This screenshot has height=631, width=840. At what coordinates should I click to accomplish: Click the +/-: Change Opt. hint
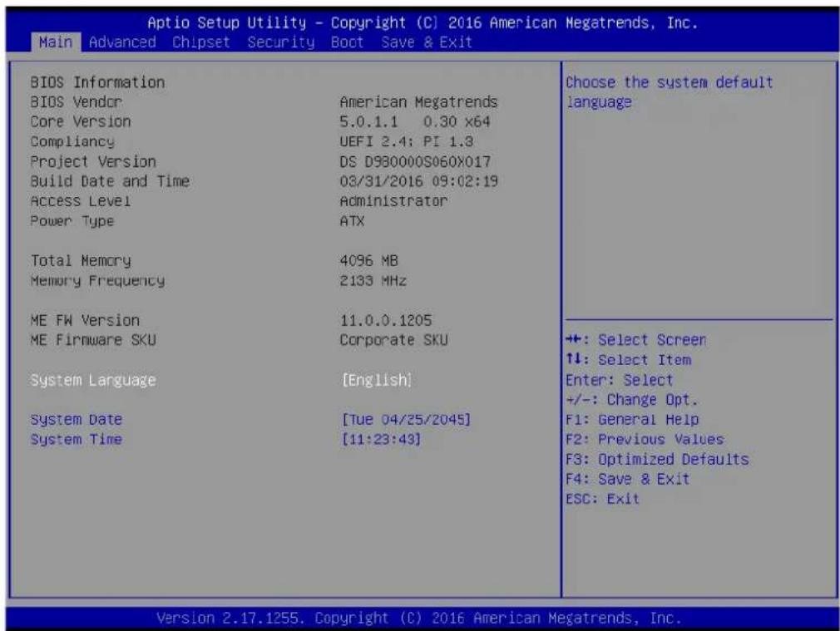(632, 400)
